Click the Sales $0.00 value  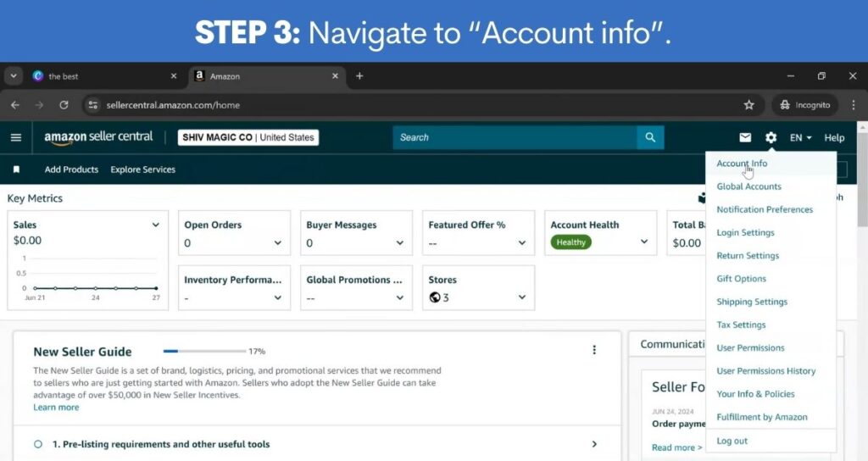tap(27, 240)
